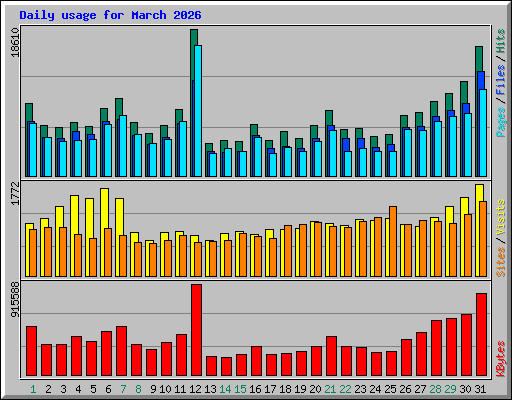
Task: Click the cyan Pages bar for day 31
Action: pyautogui.click(x=483, y=133)
